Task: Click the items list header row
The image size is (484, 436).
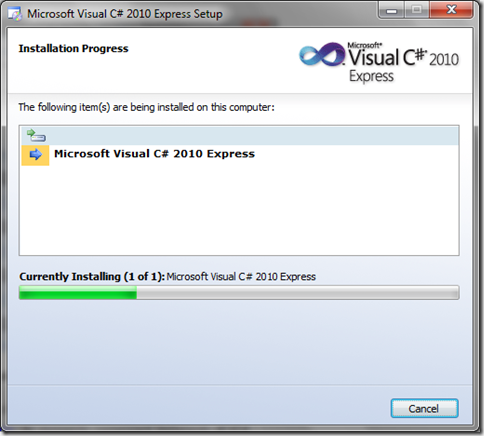Action: point(239,136)
